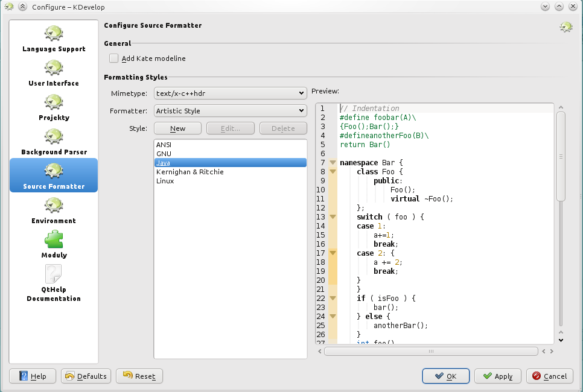Click the left arrow of horizontal preview scrollbar
Viewport: 583px width, 392px height.
pos(320,351)
